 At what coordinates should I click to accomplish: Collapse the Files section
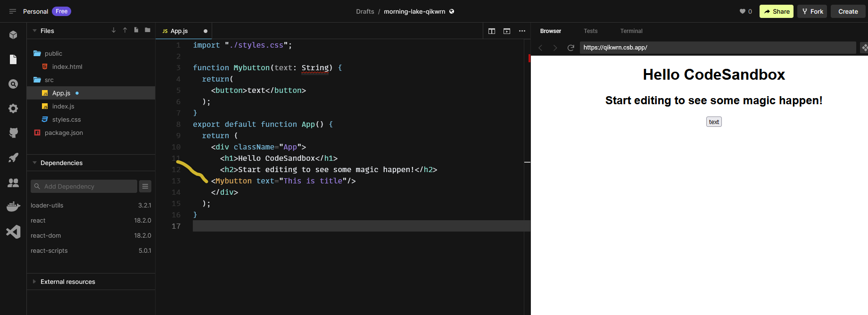(34, 31)
